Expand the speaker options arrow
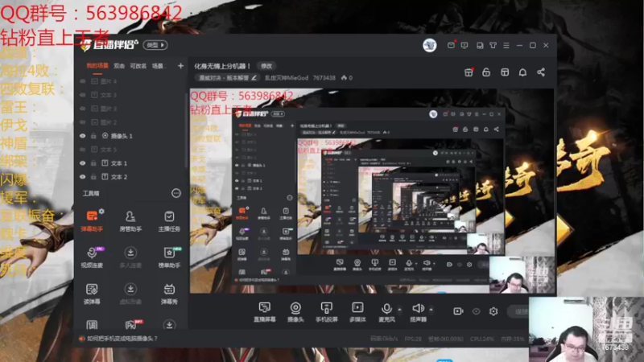644x362 pixels. pyautogui.click(x=431, y=309)
